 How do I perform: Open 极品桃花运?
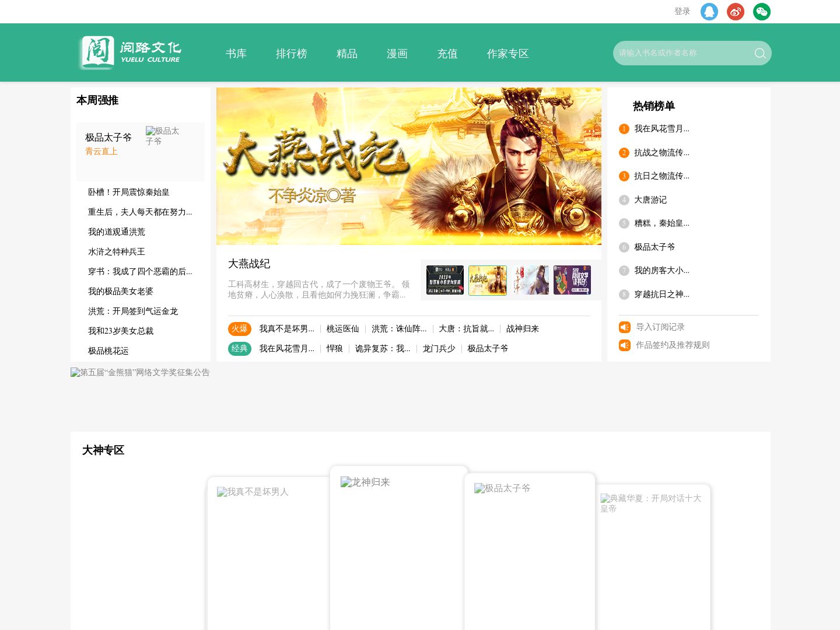(x=108, y=351)
